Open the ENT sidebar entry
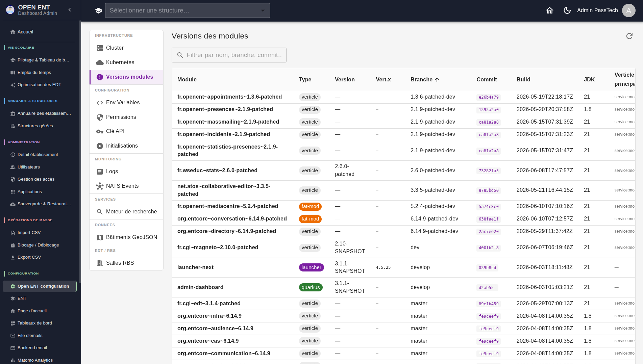 click(x=40, y=298)
